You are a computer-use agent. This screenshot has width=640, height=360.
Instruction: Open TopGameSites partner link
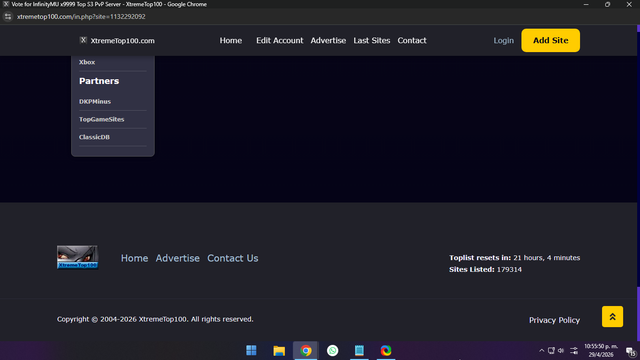pos(102,119)
